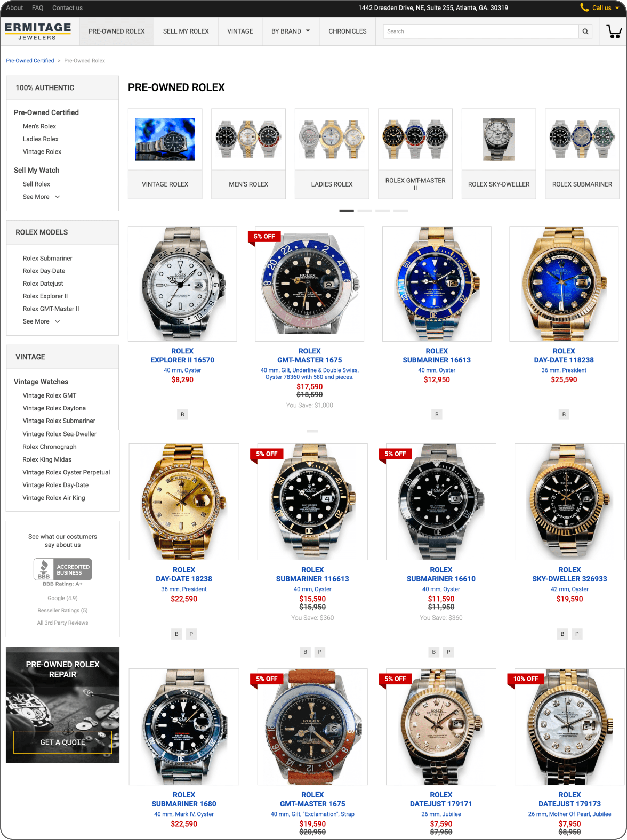Click the Ermitage Jewelers logo
This screenshot has width=627, height=840.
click(38, 31)
